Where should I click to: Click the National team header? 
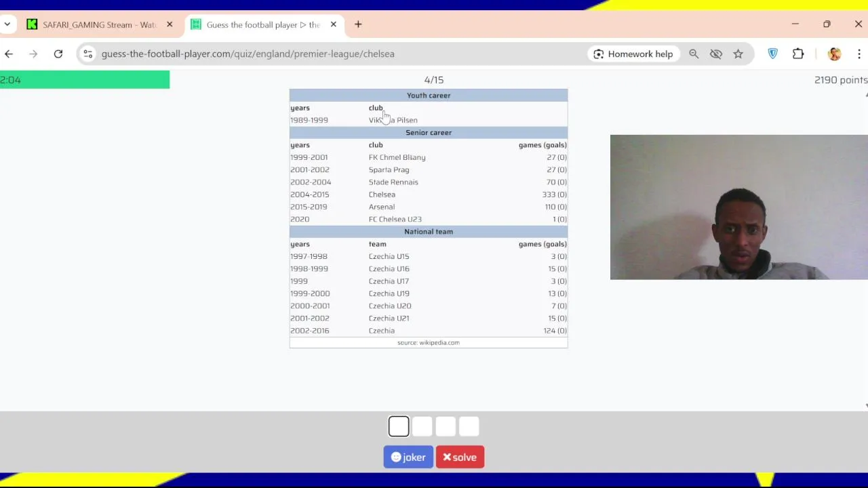(429, 232)
